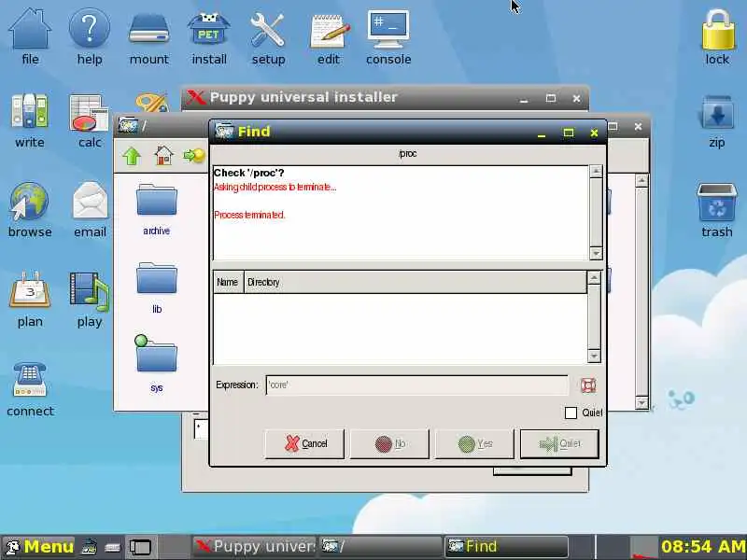Click scroll-down arrow of the Find log pane

(596, 253)
